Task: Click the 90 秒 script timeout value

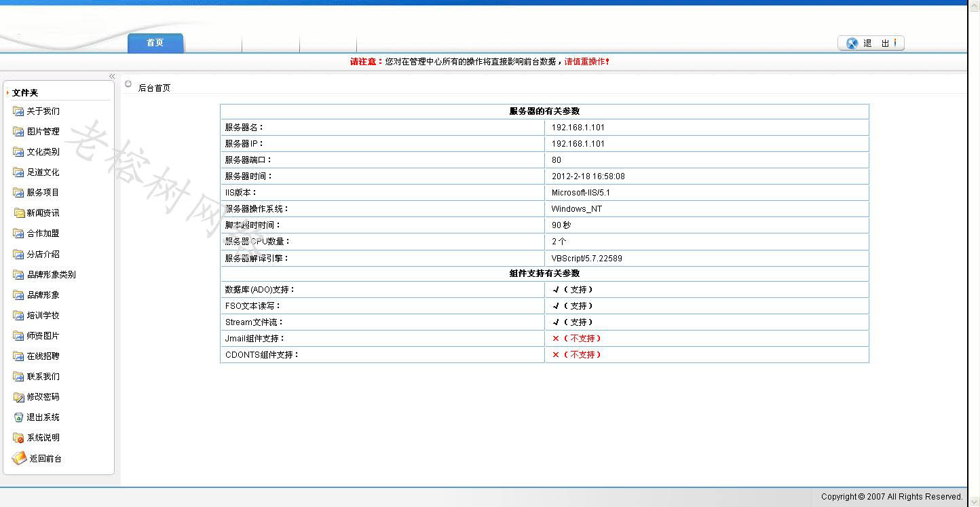Action: pyautogui.click(x=561, y=225)
